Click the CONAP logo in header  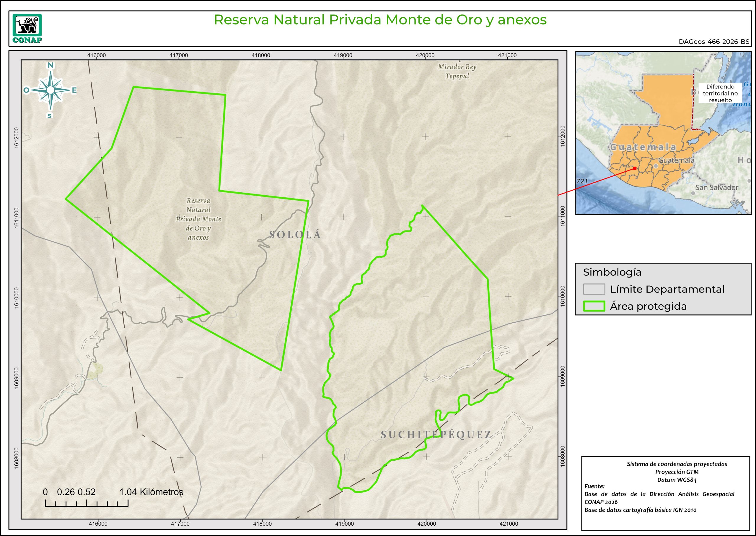27,28
